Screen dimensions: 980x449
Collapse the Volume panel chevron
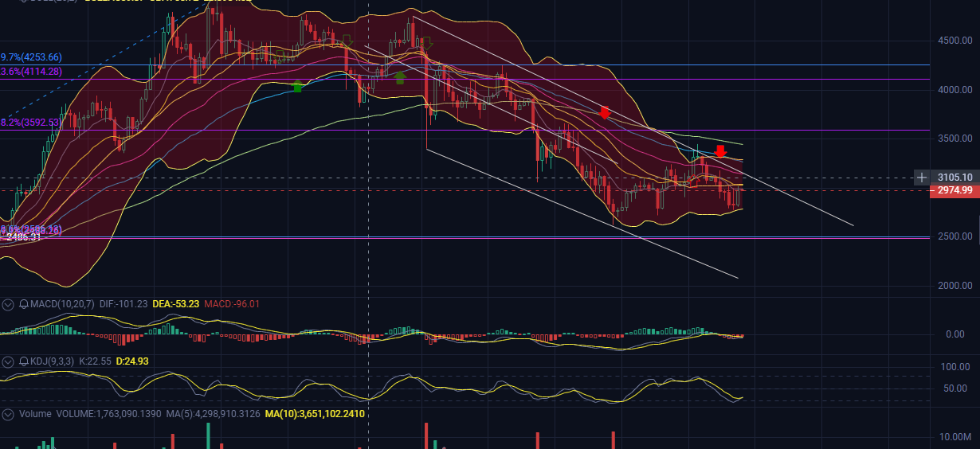pos(8,414)
